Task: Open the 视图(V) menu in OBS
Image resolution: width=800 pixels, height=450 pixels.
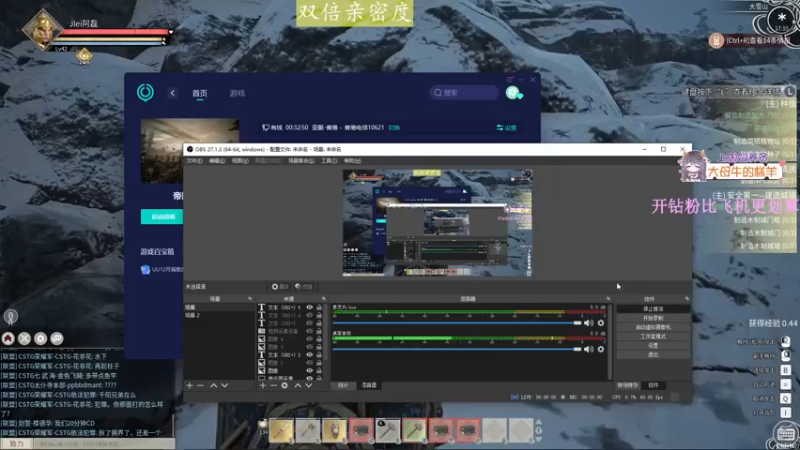Action: (240, 161)
